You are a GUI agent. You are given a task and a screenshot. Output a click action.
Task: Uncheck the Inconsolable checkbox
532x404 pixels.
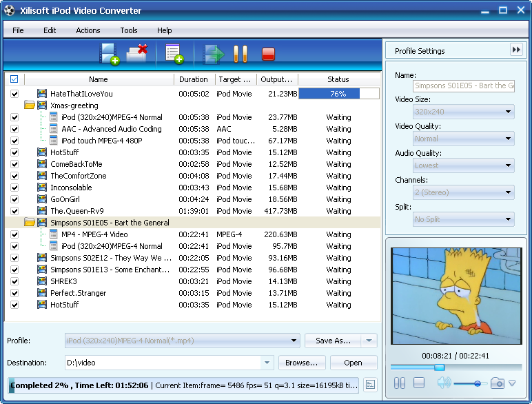pos(14,188)
